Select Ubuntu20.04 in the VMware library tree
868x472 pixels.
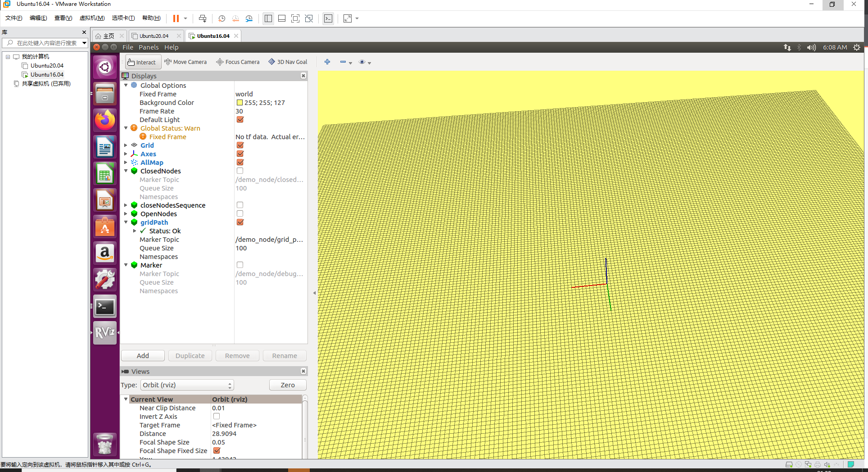[x=47, y=65]
